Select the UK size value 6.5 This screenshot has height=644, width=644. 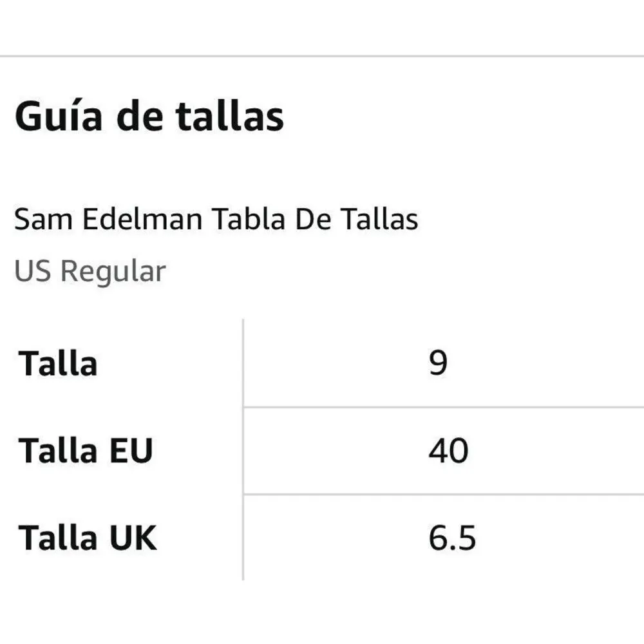tap(452, 538)
